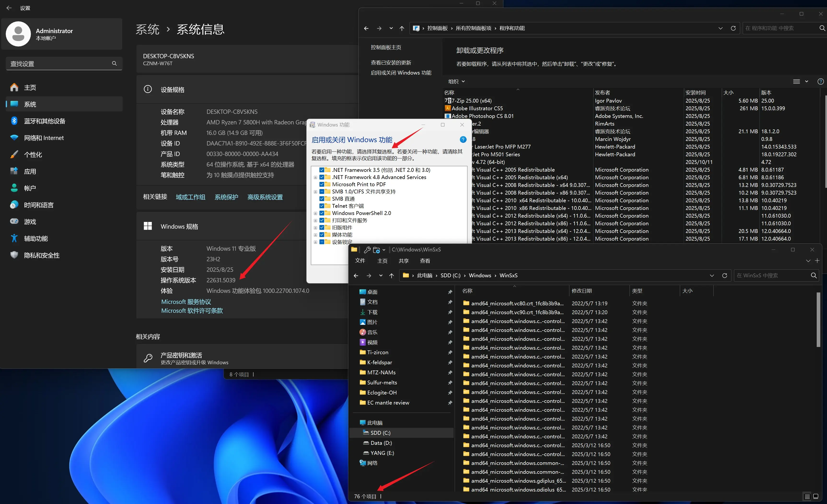Open Bluetooth and other devices settings

[45, 121]
